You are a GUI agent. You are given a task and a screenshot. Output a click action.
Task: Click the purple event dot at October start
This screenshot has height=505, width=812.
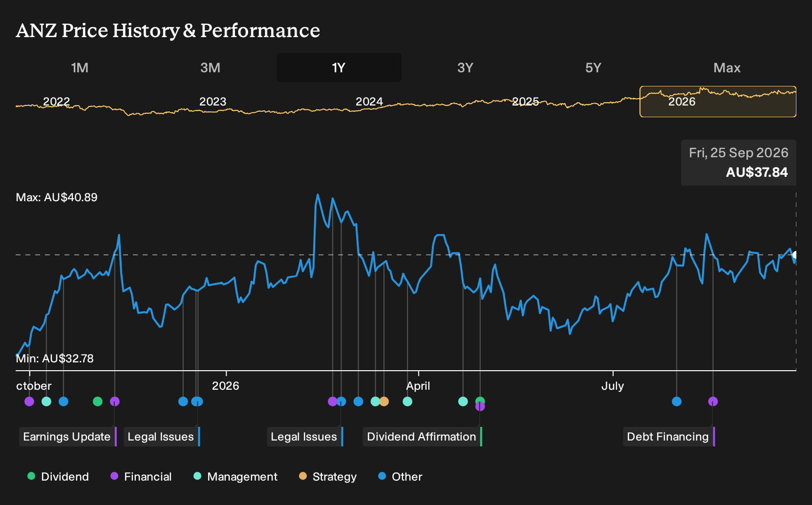(29, 401)
